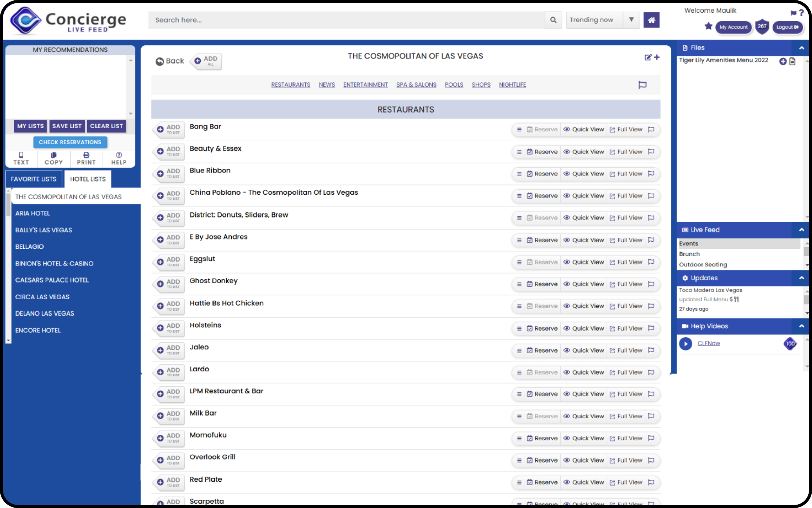The width and height of the screenshot is (812, 508).
Task: Jump to Nightlife category link
Action: pos(512,85)
